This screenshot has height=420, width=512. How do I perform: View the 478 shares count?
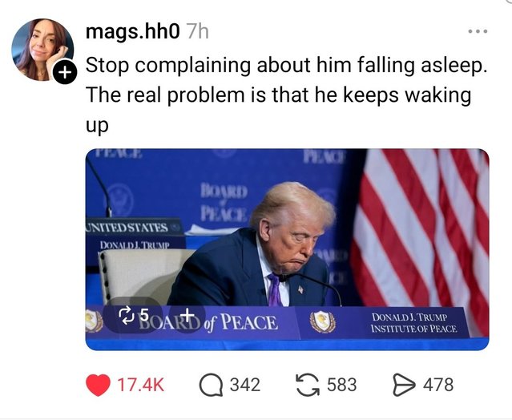[x=438, y=385]
